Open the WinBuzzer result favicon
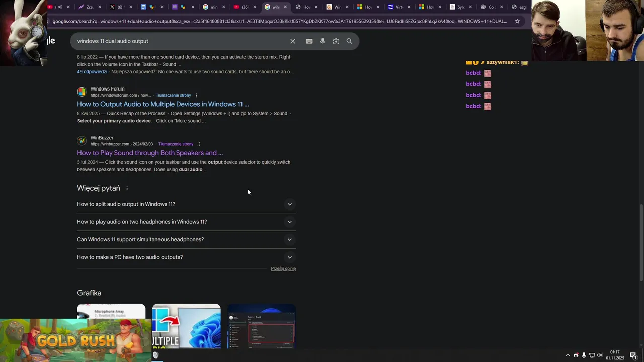Viewport: 644px width, 362px height. [82, 141]
